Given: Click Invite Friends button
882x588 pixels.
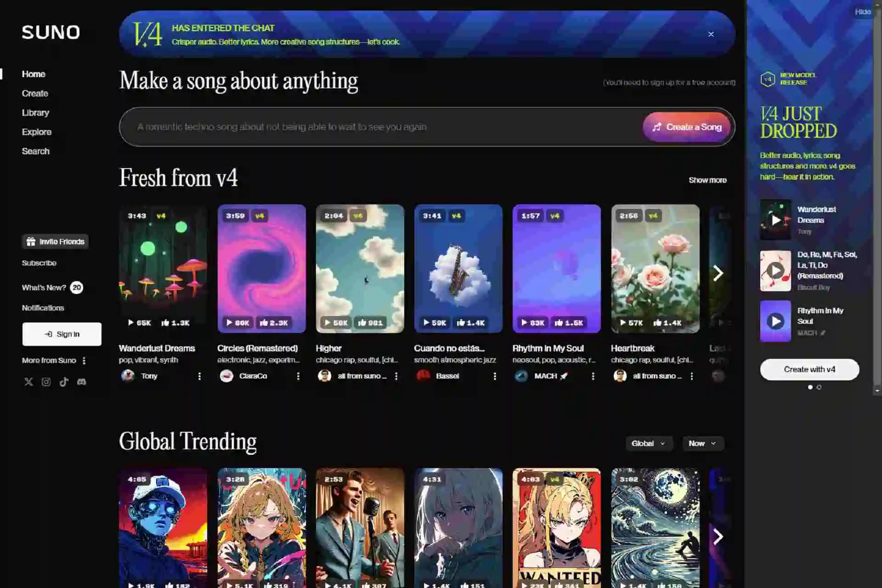Looking at the screenshot, I should (x=55, y=242).
